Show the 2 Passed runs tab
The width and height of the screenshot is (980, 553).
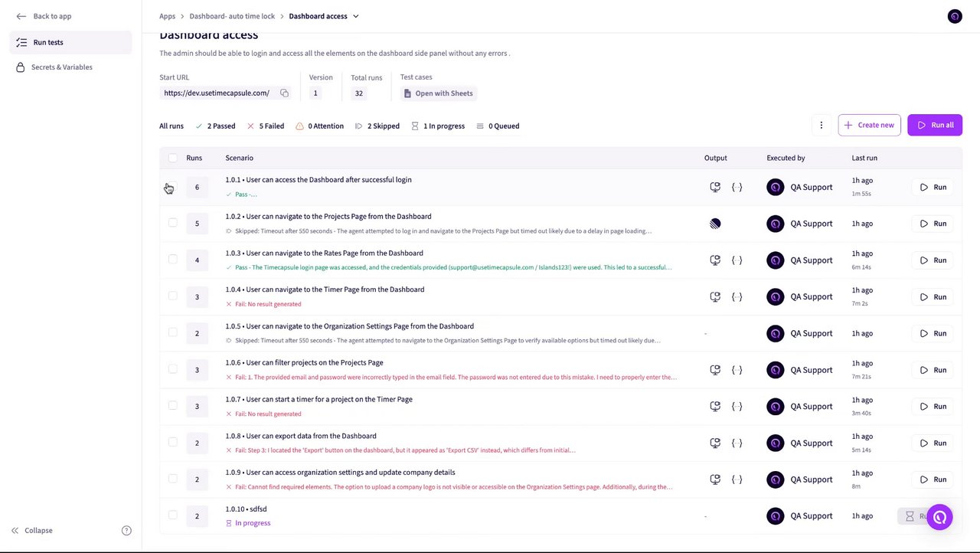tap(215, 126)
